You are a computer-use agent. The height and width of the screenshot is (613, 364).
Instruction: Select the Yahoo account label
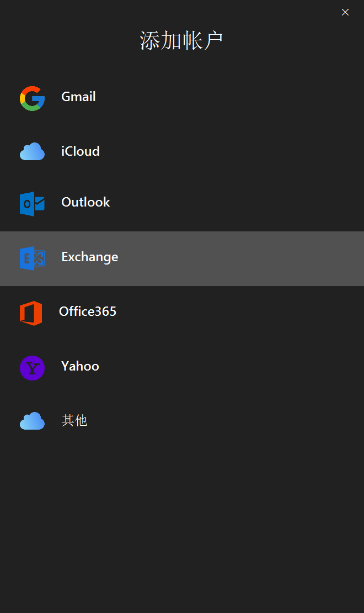point(80,366)
